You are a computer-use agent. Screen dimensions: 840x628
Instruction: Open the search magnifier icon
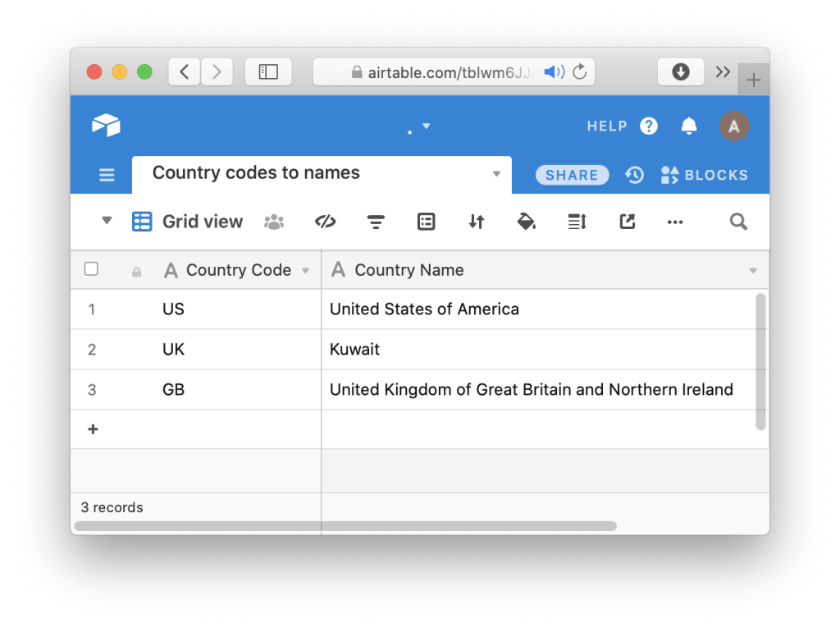click(x=738, y=222)
